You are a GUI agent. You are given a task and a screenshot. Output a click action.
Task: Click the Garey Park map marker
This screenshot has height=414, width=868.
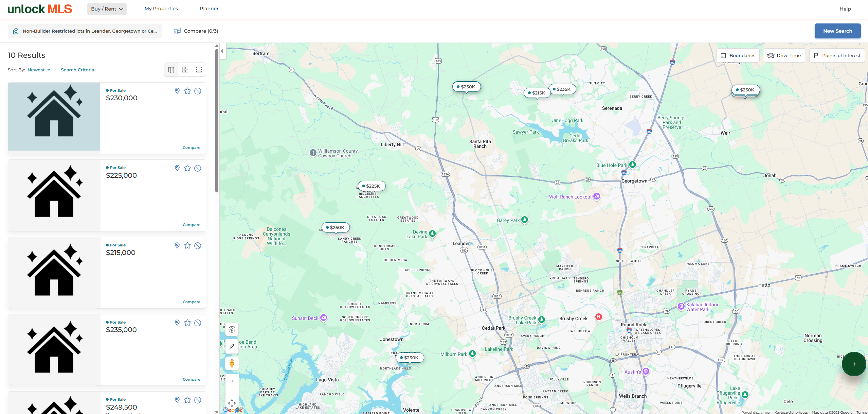tap(525, 220)
